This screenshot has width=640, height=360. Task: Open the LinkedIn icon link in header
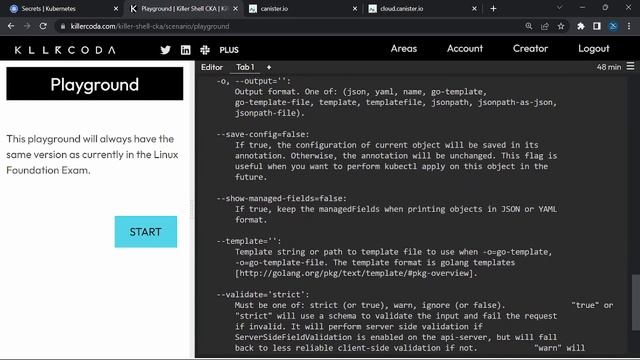[185, 50]
